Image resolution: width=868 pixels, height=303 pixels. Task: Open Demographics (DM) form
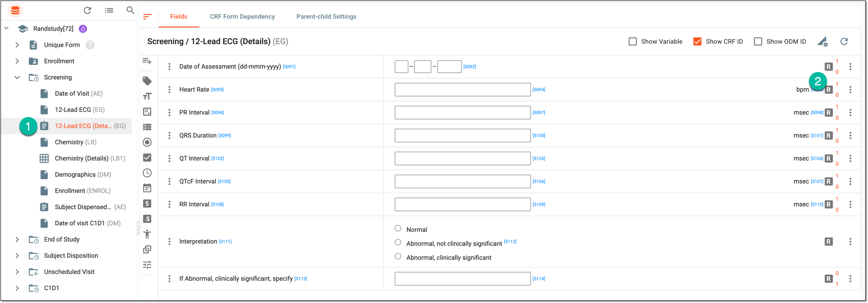[83, 175]
